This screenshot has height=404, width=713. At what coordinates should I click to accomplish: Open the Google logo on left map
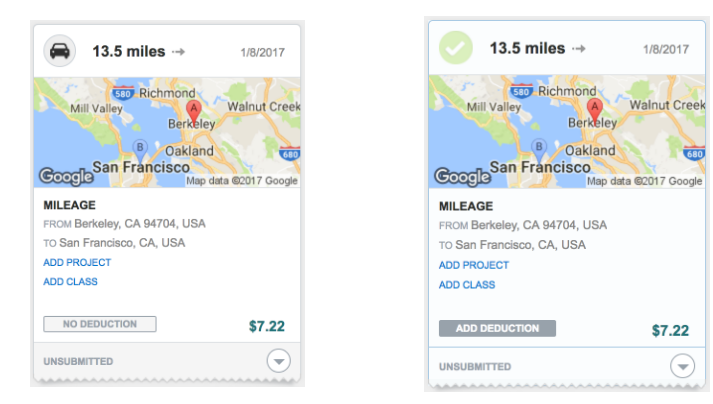point(66,177)
